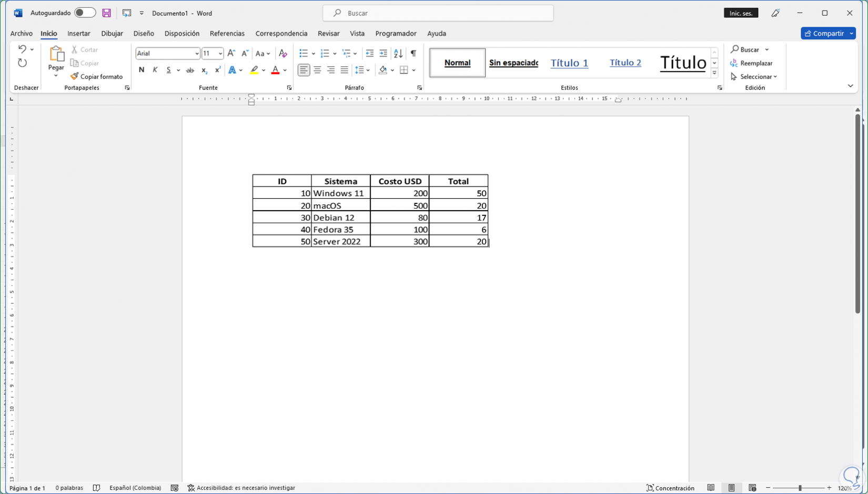Click the spelling check book icon in status bar
868x494 pixels.
coord(96,488)
